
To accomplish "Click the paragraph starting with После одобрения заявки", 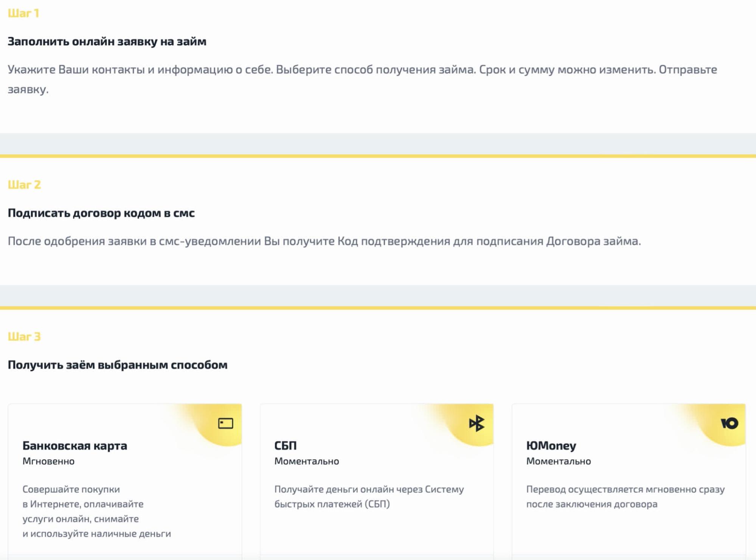I will tap(324, 241).
